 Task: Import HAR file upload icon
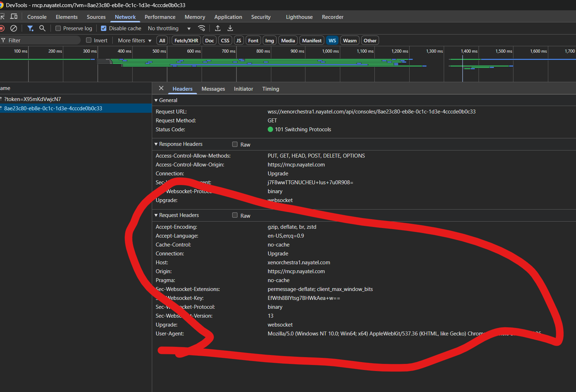point(218,28)
